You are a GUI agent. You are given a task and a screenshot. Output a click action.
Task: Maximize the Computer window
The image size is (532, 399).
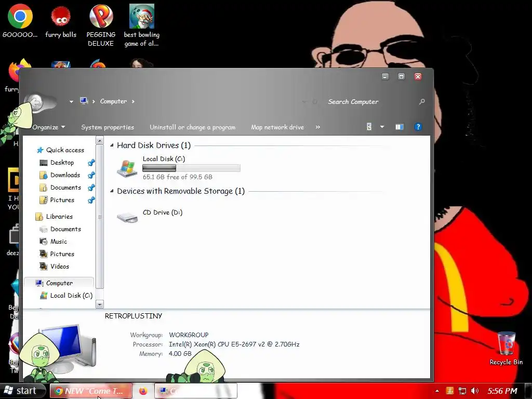tap(401, 77)
